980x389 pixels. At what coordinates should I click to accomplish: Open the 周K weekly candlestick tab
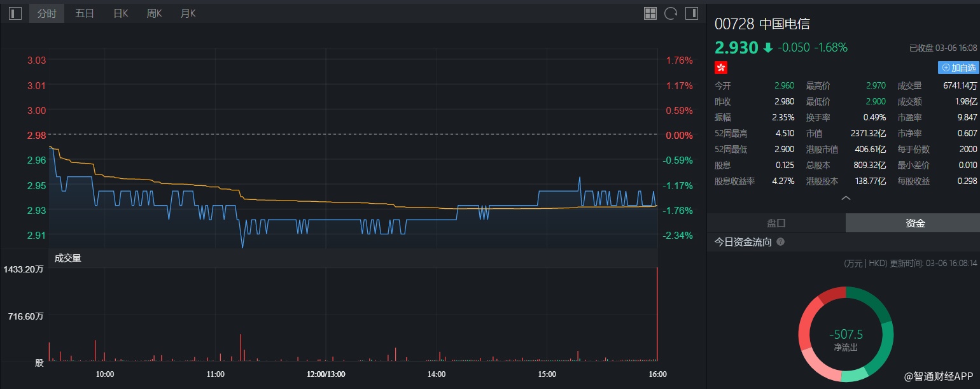[155, 13]
